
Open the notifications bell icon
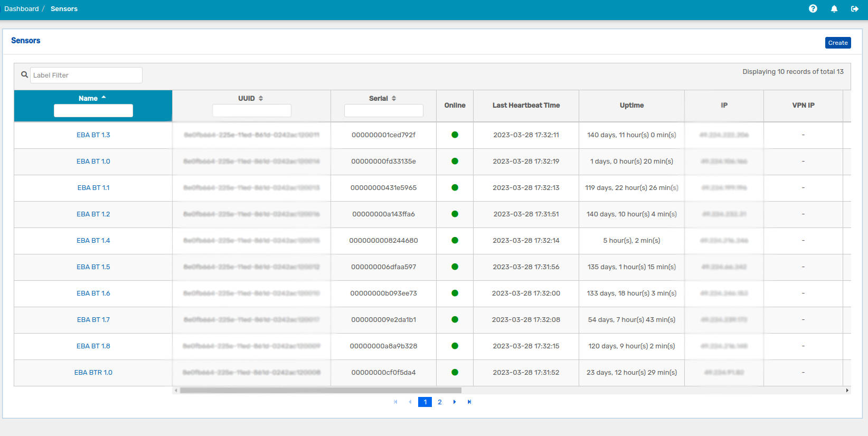[834, 8]
